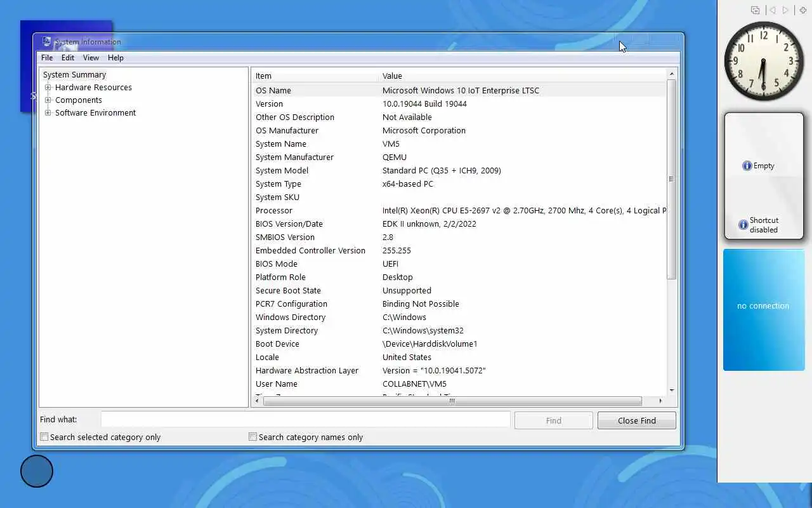Tick Search selected category only checkbox
This screenshot has width=812, height=508.
[x=44, y=437]
